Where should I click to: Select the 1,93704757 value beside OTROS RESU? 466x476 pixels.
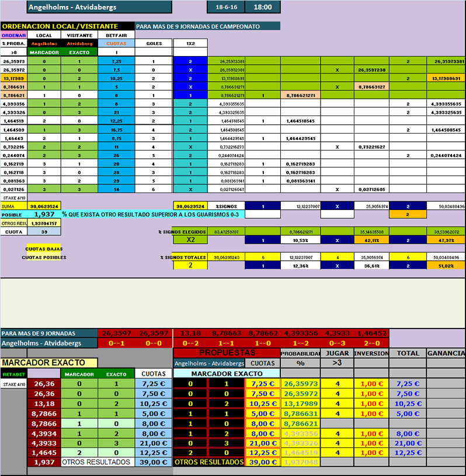click(44, 223)
